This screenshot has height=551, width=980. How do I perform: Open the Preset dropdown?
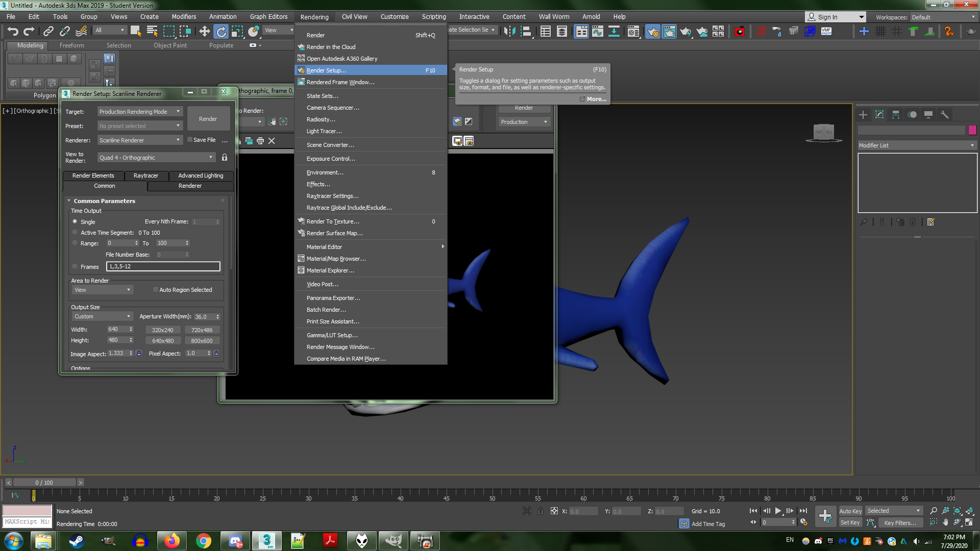[x=139, y=126]
